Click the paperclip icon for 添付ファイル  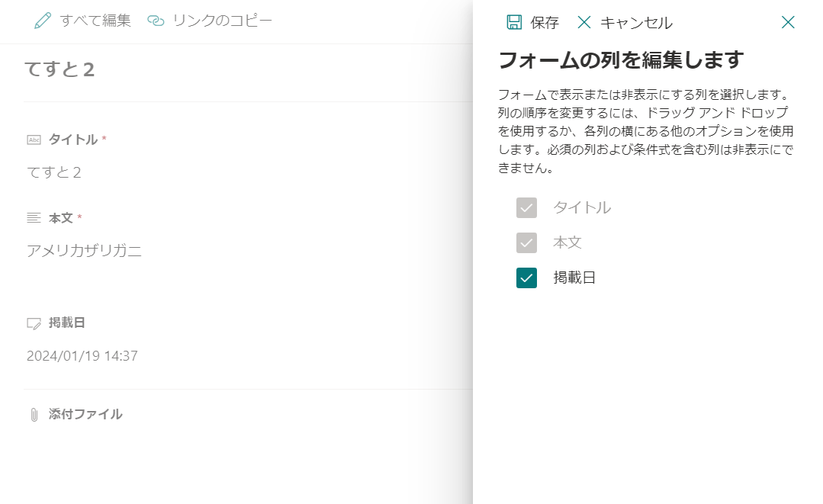(x=34, y=414)
